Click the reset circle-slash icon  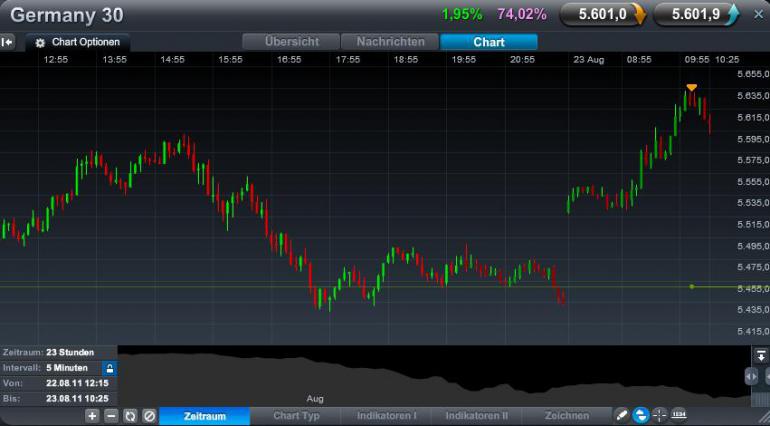coord(149,416)
